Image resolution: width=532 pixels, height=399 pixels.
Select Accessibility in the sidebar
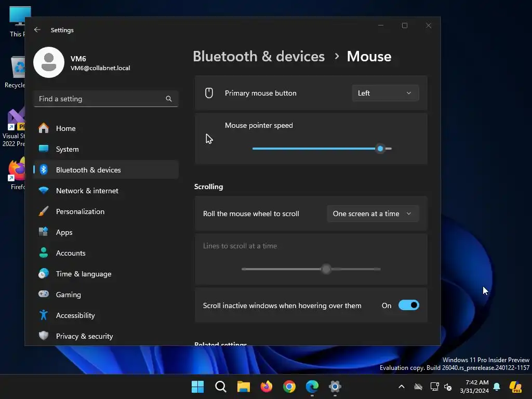106,315
